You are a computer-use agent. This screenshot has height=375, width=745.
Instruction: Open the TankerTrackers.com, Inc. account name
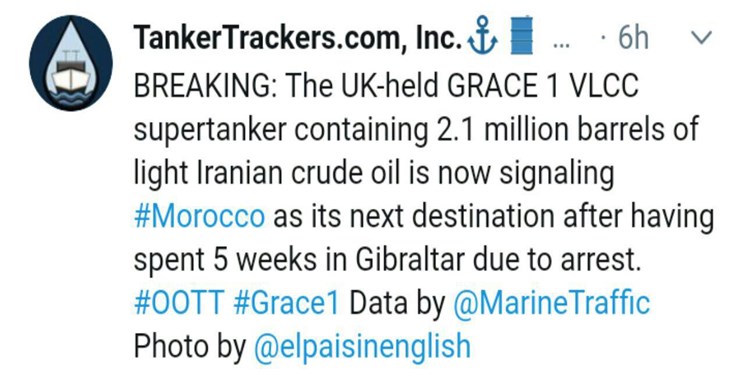297,38
